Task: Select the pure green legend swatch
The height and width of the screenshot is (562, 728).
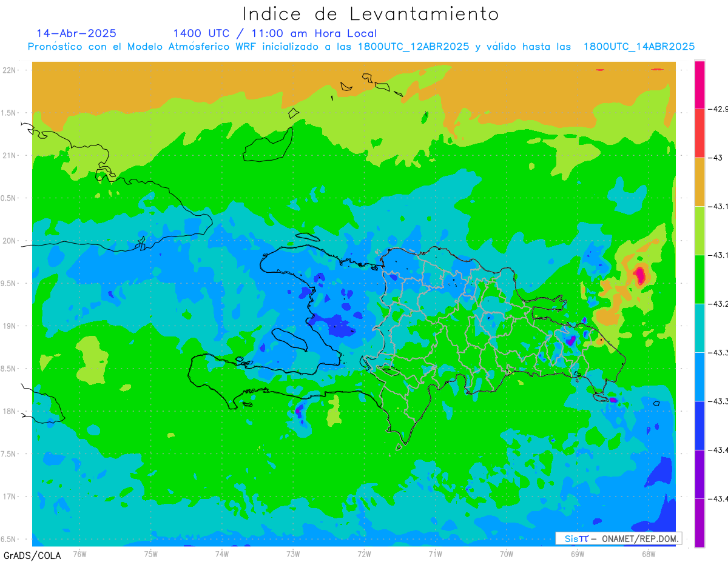Action: pyautogui.click(x=699, y=279)
